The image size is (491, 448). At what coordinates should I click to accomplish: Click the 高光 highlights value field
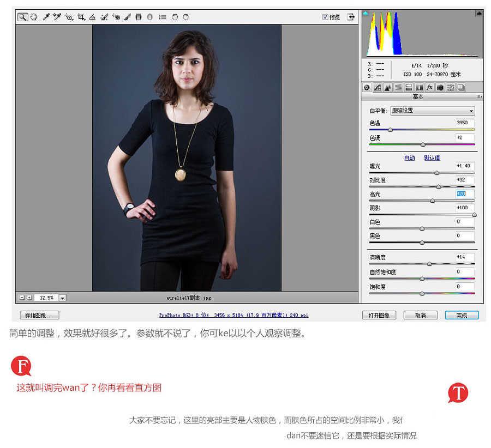[x=465, y=194]
